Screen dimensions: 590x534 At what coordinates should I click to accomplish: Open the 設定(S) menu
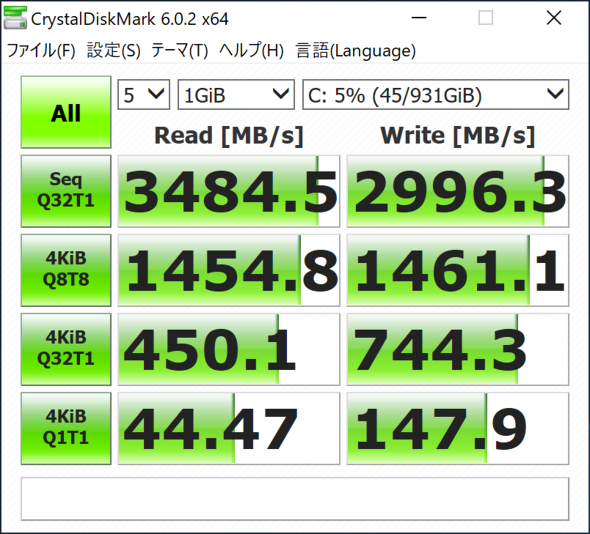[114, 50]
